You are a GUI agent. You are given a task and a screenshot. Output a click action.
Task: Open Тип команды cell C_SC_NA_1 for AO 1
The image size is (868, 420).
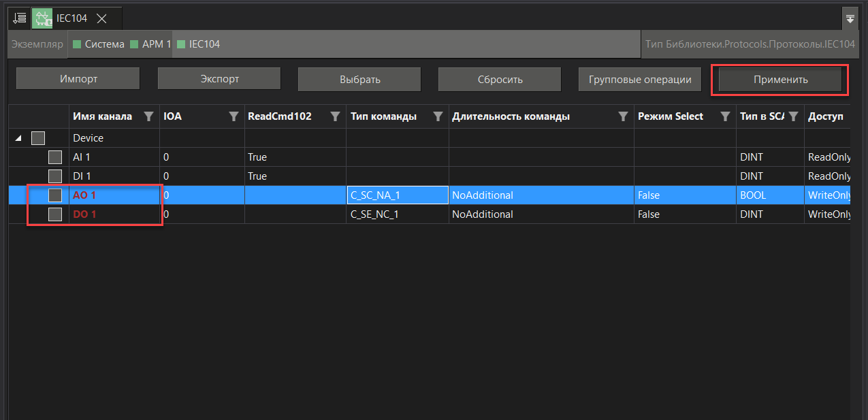(397, 195)
